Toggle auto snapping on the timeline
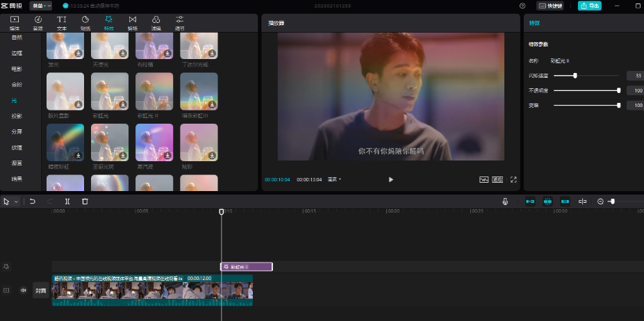Image resolution: width=644 pixels, height=321 pixels. [x=547, y=201]
